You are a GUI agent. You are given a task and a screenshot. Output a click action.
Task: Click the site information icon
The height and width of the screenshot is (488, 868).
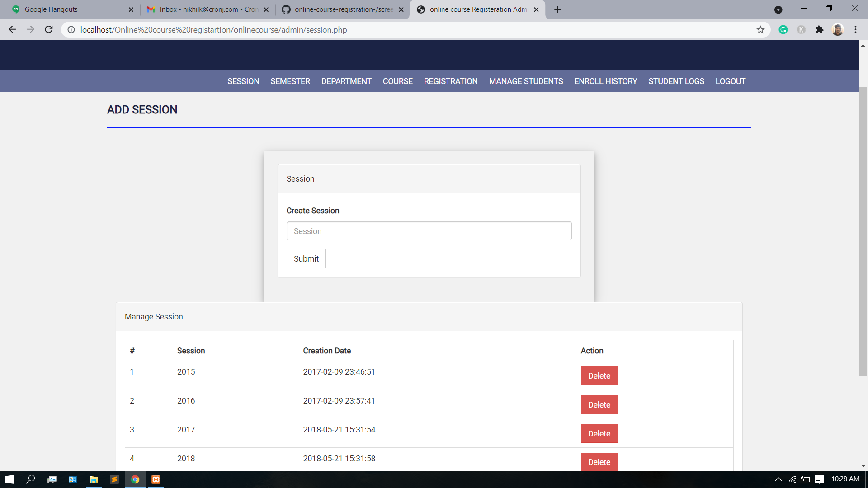[x=71, y=30]
